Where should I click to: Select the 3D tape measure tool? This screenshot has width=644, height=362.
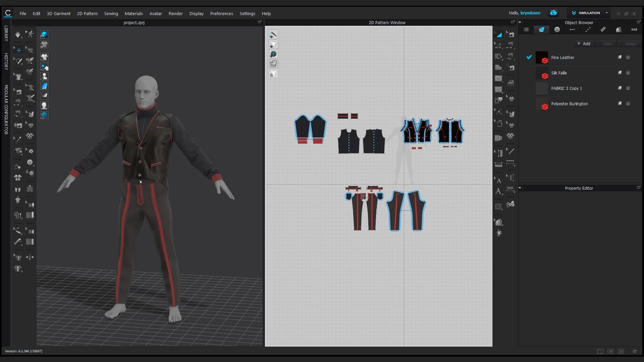(x=18, y=242)
